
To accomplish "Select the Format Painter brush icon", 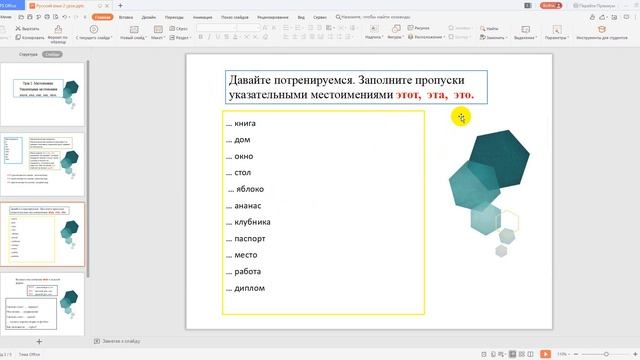I will 58,29.
